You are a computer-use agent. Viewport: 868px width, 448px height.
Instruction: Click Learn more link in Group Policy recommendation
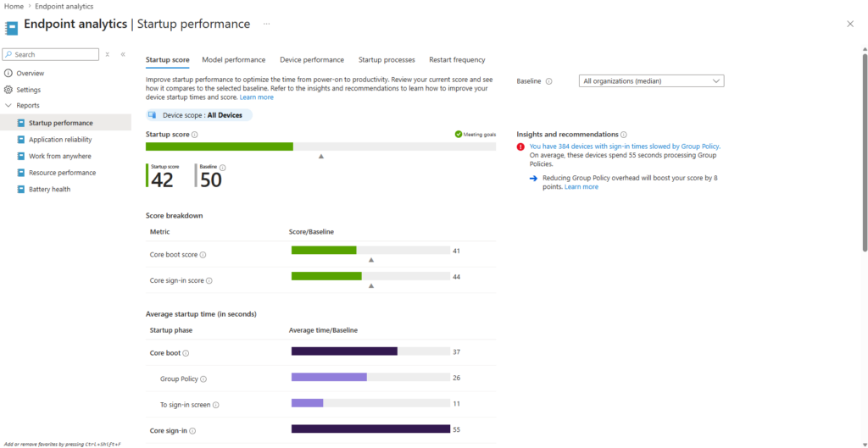581,187
